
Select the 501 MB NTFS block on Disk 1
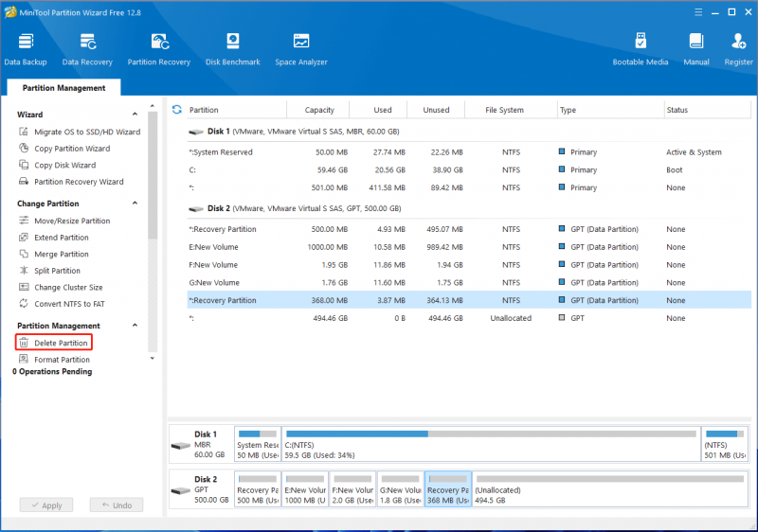point(725,444)
